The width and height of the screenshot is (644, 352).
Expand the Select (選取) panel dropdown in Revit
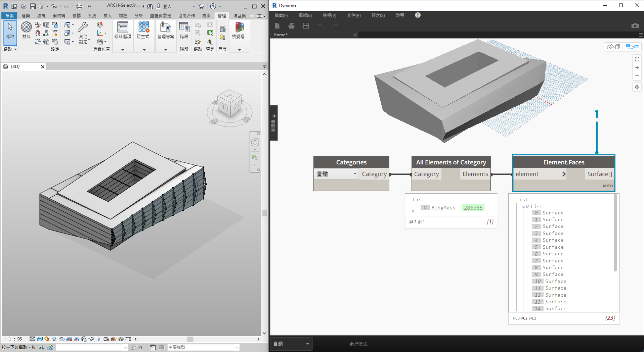[10, 49]
